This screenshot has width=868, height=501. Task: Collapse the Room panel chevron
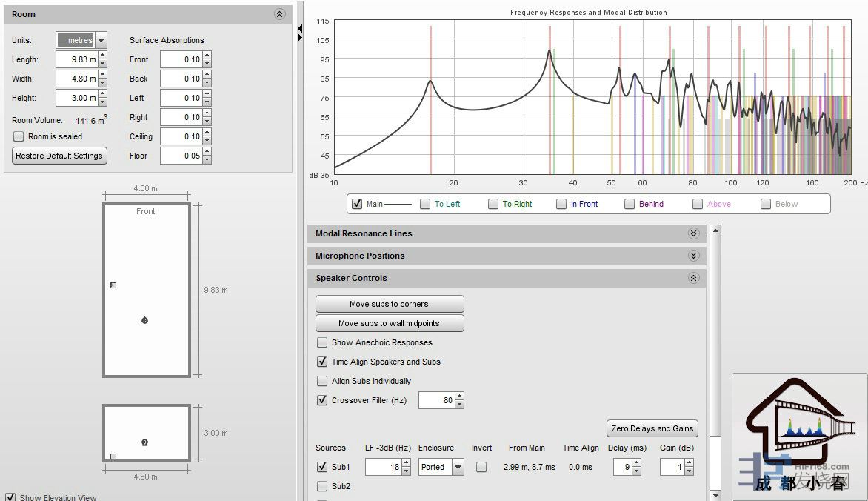279,14
